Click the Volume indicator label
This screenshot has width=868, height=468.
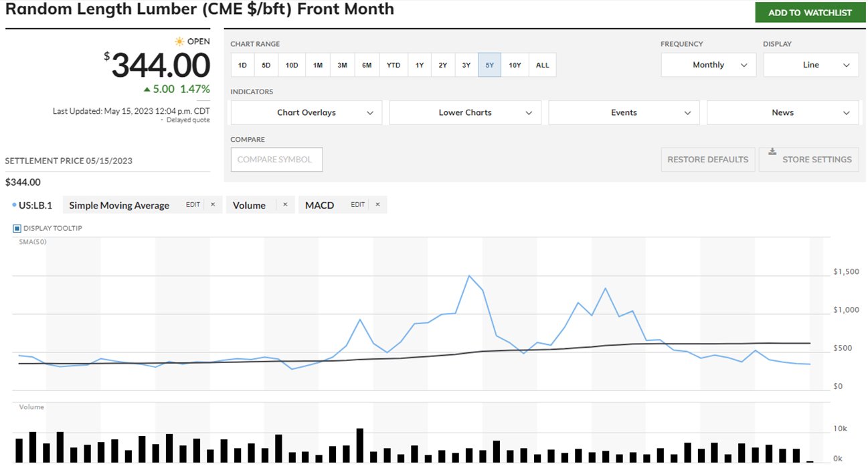(249, 205)
